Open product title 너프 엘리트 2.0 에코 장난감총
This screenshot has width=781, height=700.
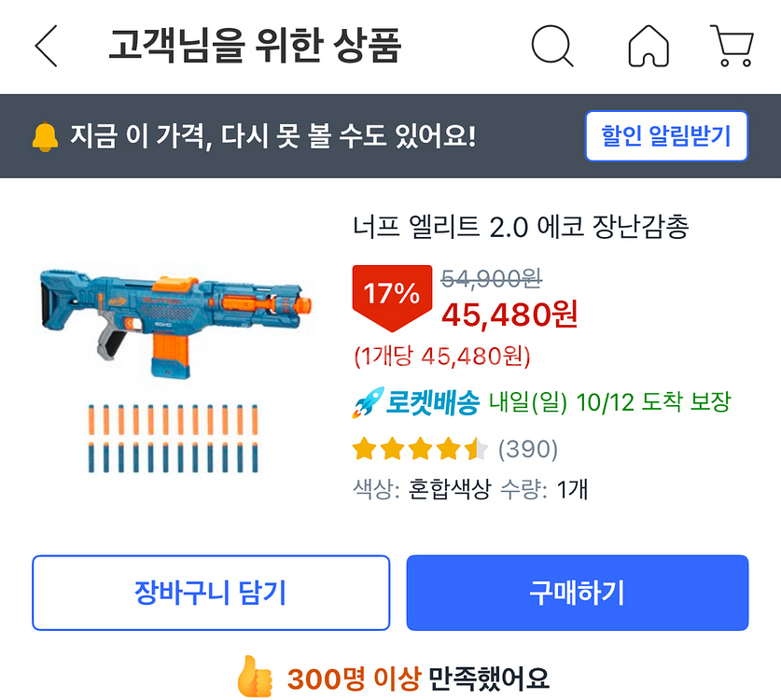[x=521, y=227]
